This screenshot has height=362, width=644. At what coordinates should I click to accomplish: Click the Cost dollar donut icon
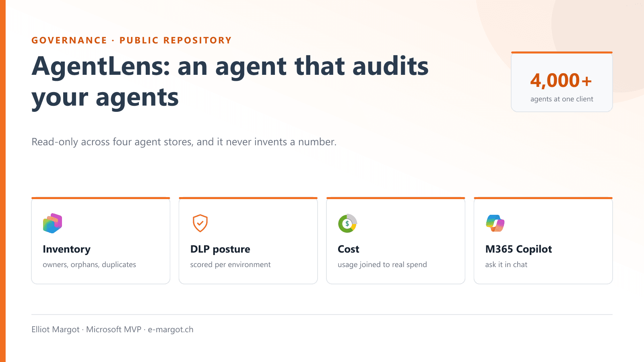[x=348, y=223]
